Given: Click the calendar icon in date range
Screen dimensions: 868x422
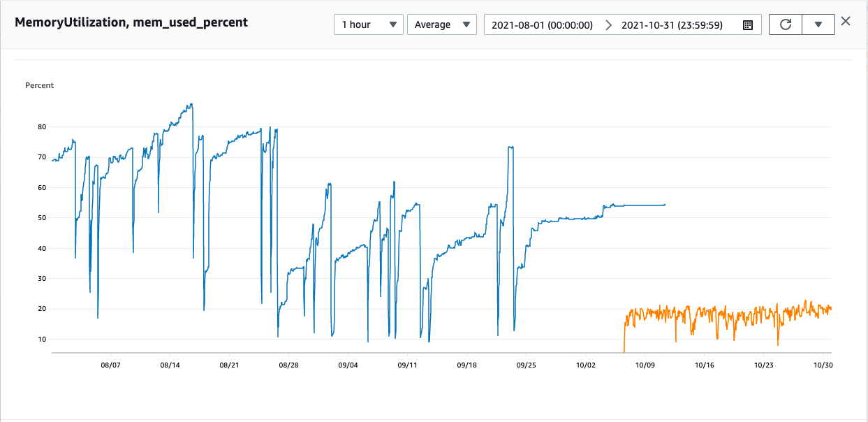Looking at the screenshot, I should (x=748, y=25).
